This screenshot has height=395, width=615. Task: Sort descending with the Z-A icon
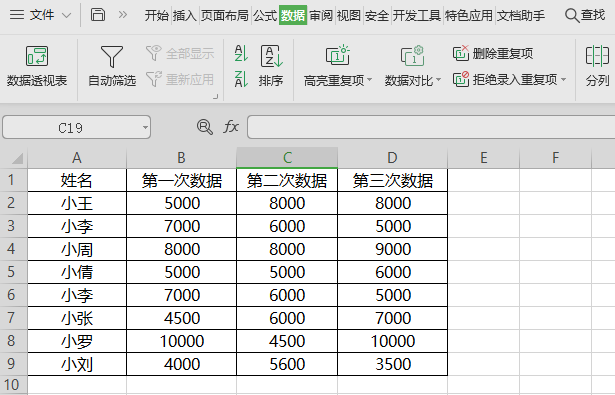(x=241, y=79)
